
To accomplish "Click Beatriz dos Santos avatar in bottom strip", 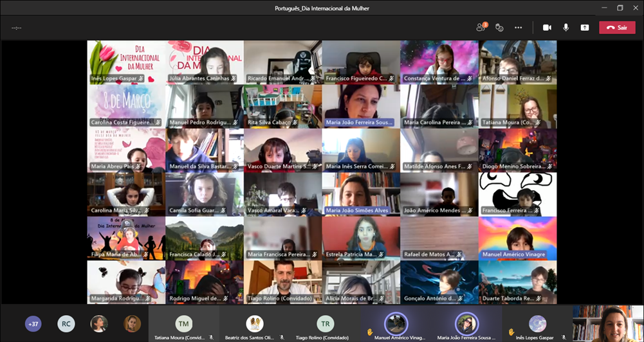I will [x=255, y=323].
